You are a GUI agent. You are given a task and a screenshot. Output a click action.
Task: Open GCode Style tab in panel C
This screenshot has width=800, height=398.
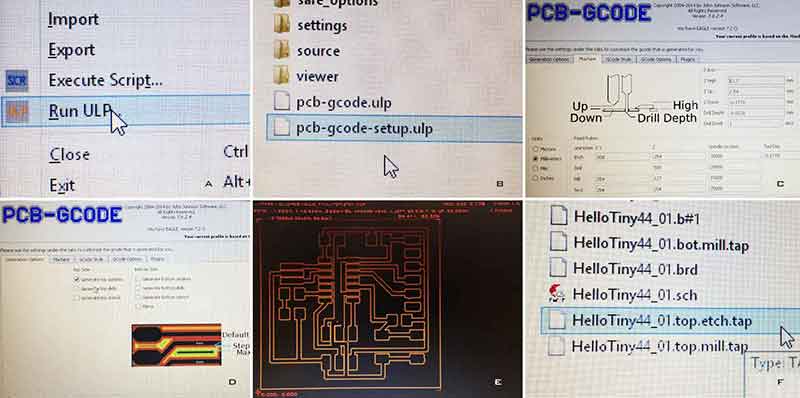coord(618,60)
